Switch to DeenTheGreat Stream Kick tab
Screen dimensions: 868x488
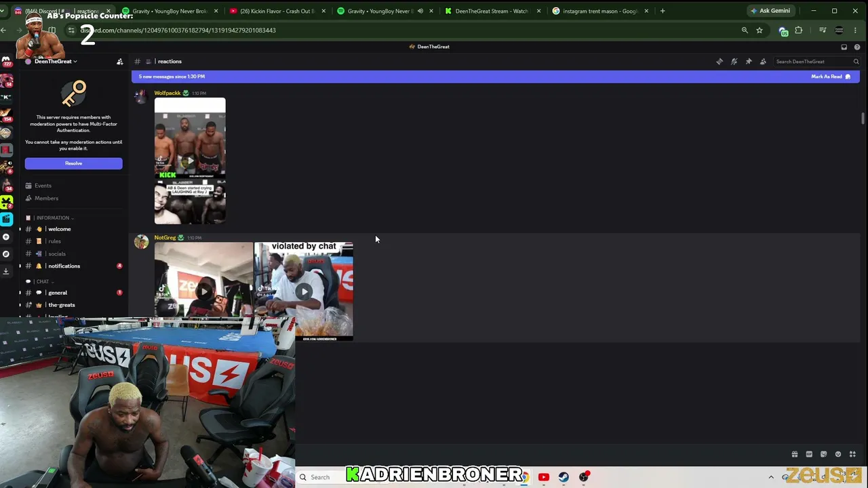point(492,11)
